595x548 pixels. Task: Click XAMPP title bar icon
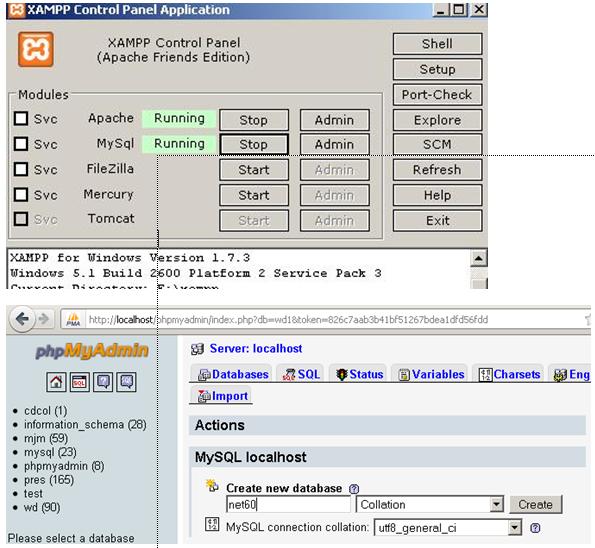coord(16,10)
